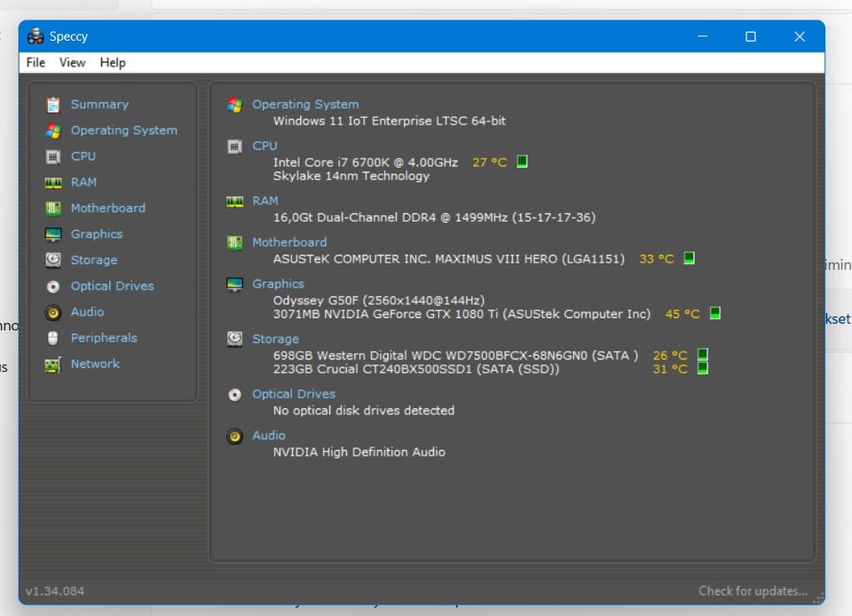Click the Operating System heading link in summary
The height and width of the screenshot is (616, 852).
pos(305,105)
